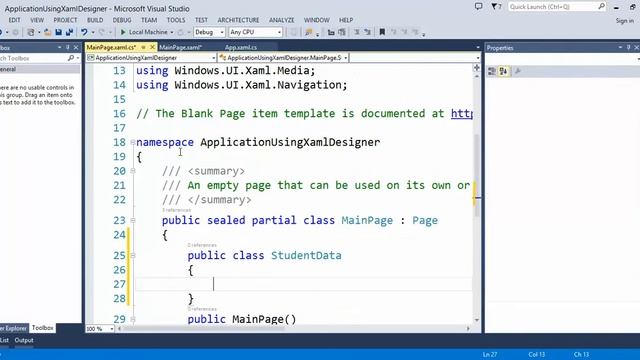Open the documentation http link on line 16
The image size is (640, 360).
(462, 113)
